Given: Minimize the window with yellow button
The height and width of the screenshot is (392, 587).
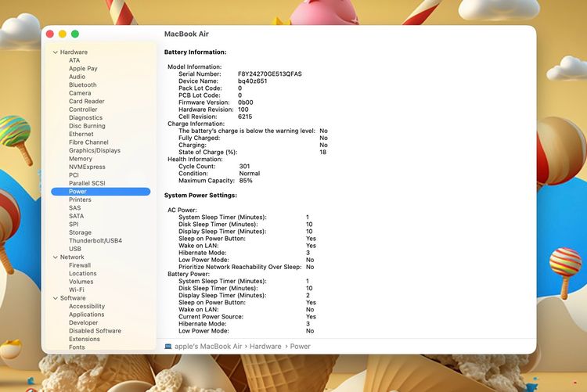Looking at the screenshot, I should tap(63, 34).
